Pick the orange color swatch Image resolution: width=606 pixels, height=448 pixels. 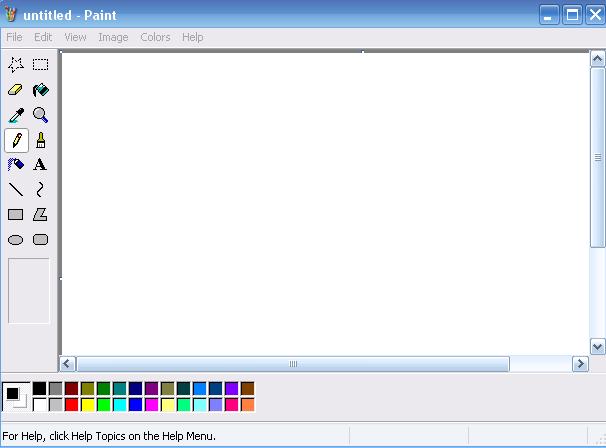pyautogui.click(x=247, y=405)
